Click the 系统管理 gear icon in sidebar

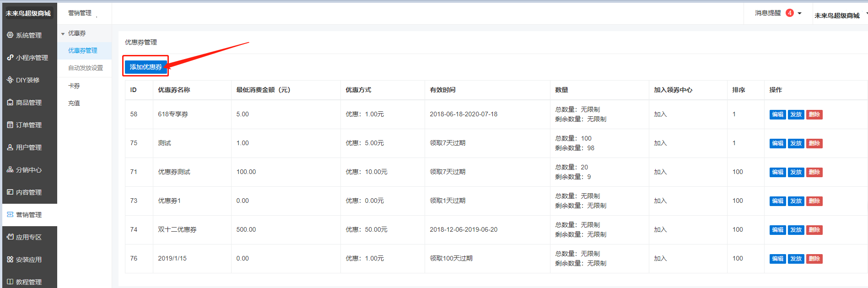coord(10,35)
